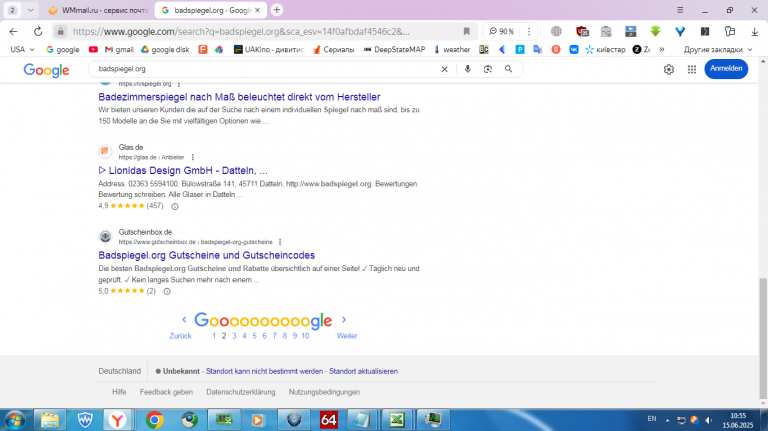
Task: Close the badspiegel.org Google tab
Action: [x=258, y=10]
